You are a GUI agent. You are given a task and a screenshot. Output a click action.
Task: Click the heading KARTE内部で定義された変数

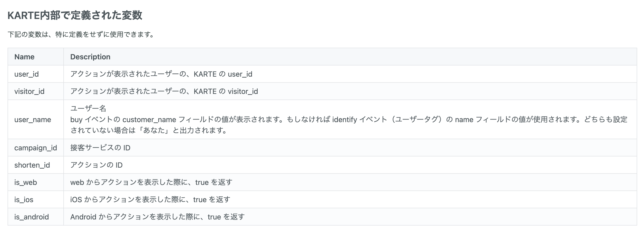click(x=75, y=16)
